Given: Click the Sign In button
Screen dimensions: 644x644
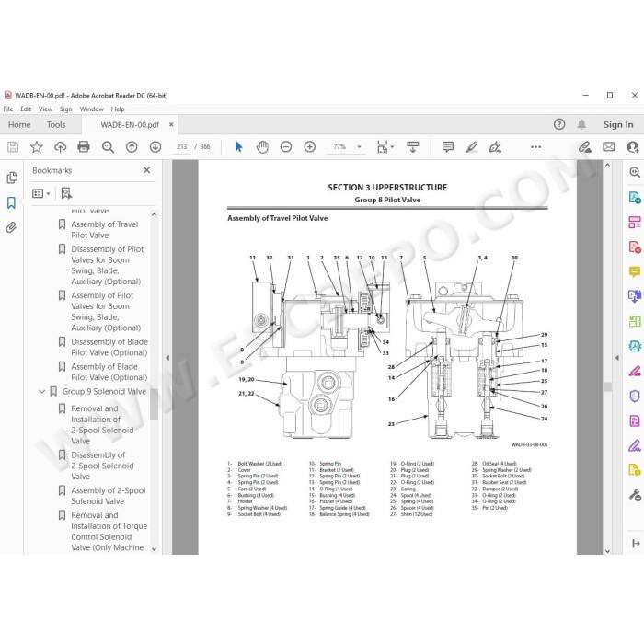Looking at the screenshot, I should pyautogui.click(x=617, y=124).
